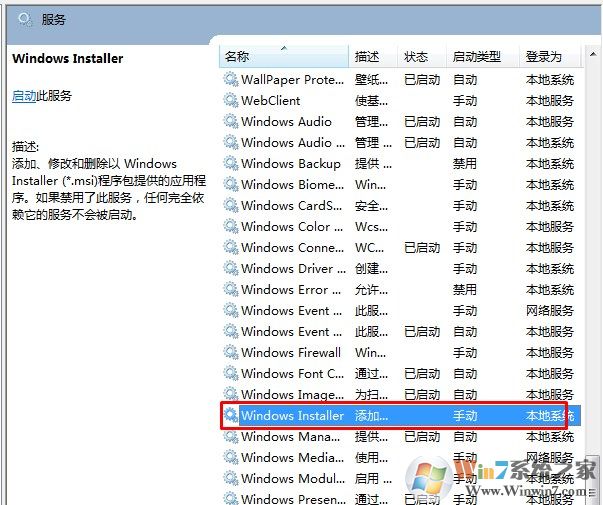Sort the list by the 名称 column header
The width and height of the screenshot is (603, 505).
(284, 57)
